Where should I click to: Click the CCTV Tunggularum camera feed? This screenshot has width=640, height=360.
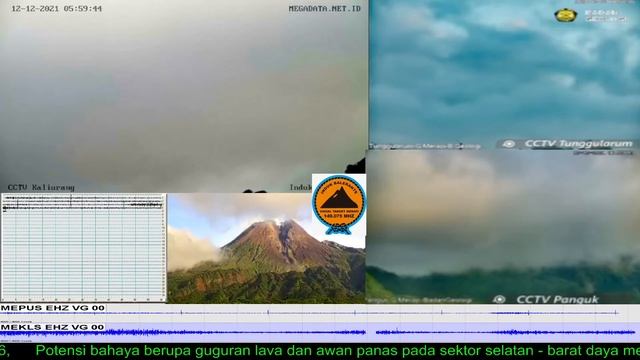(x=504, y=75)
